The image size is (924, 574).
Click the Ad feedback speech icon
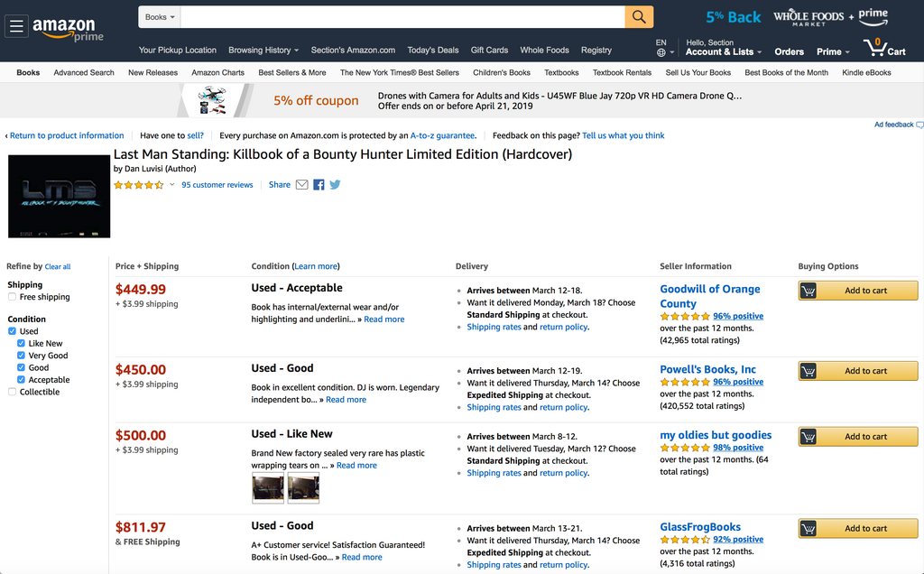pyautogui.click(x=919, y=125)
